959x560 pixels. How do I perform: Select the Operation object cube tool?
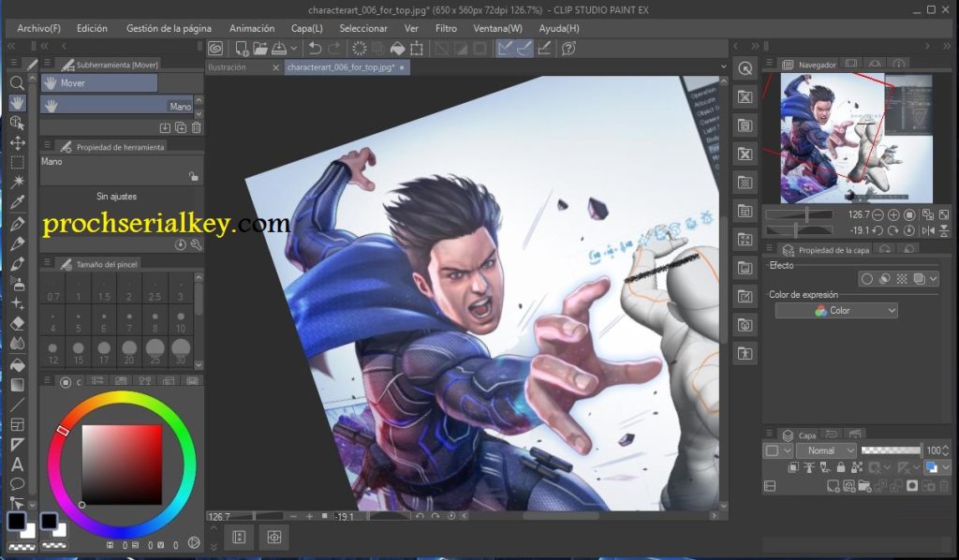pos(17,123)
